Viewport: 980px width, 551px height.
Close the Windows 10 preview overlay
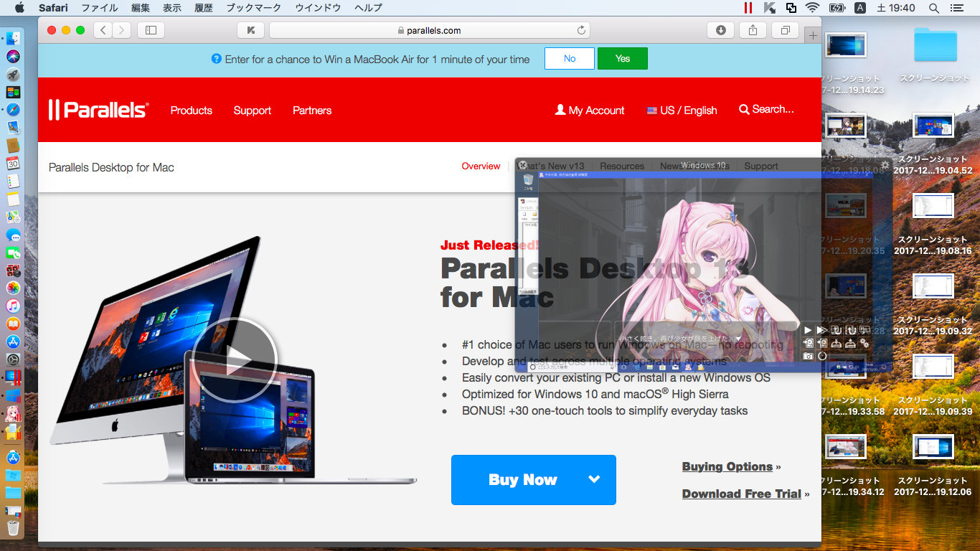coord(523,165)
